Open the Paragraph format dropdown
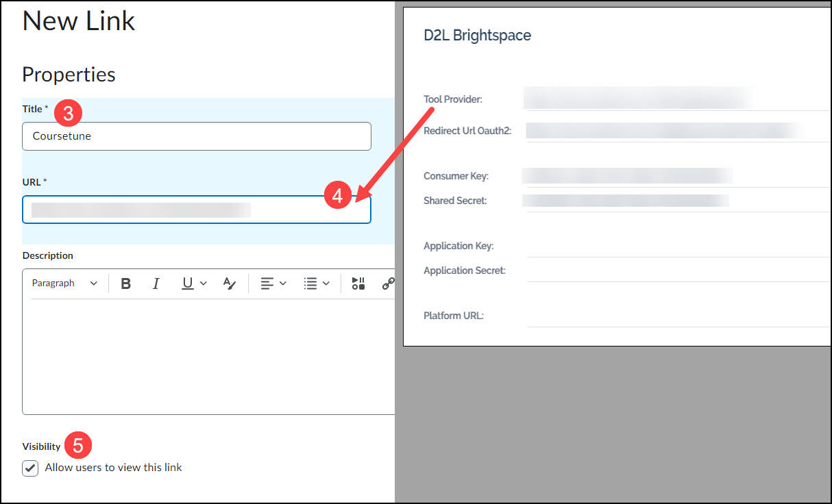The height and width of the screenshot is (504, 832). coord(65,283)
